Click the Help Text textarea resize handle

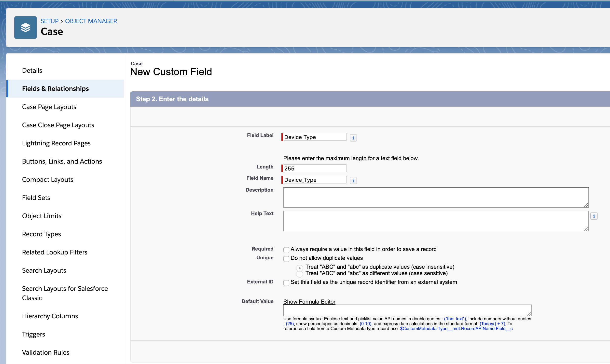click(586, 229)
